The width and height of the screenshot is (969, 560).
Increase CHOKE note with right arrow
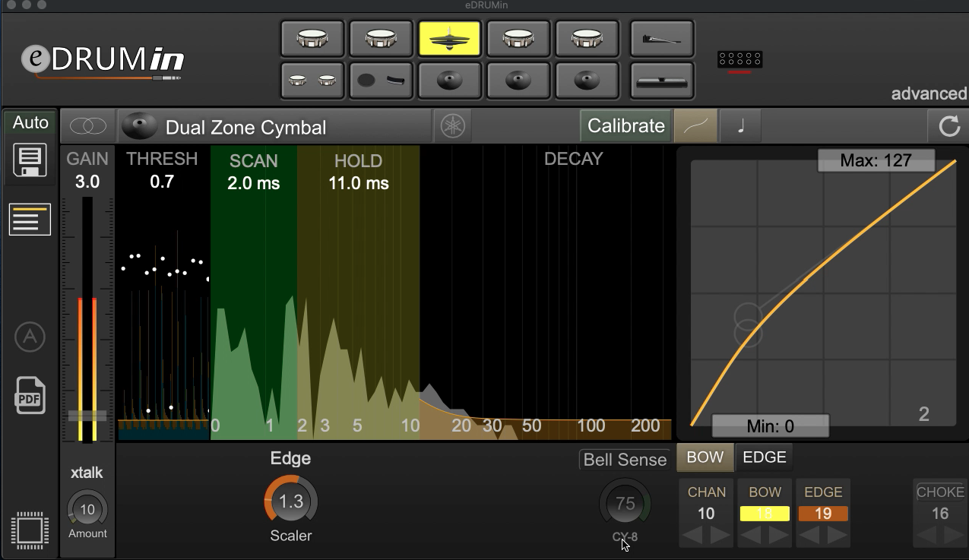click(954, 536)
